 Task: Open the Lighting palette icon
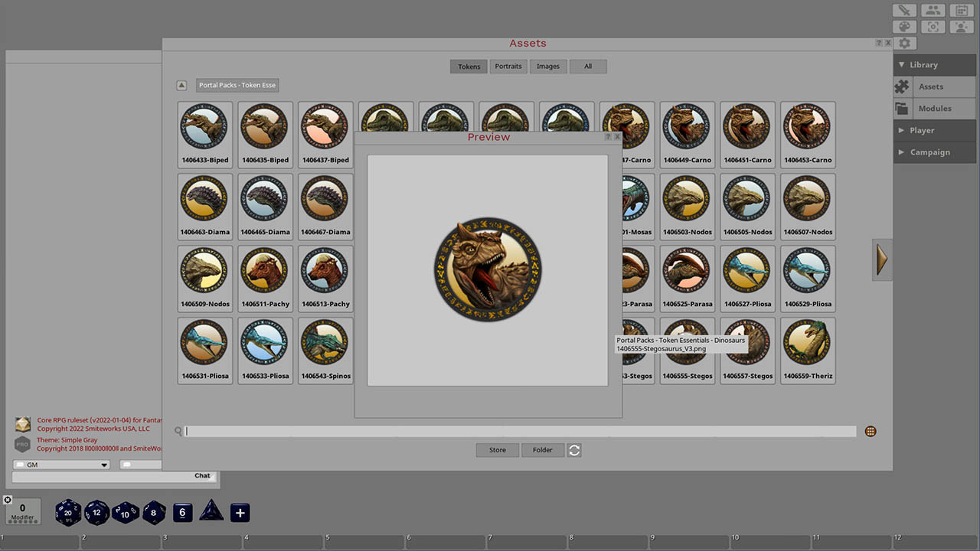tap(904, 26)
